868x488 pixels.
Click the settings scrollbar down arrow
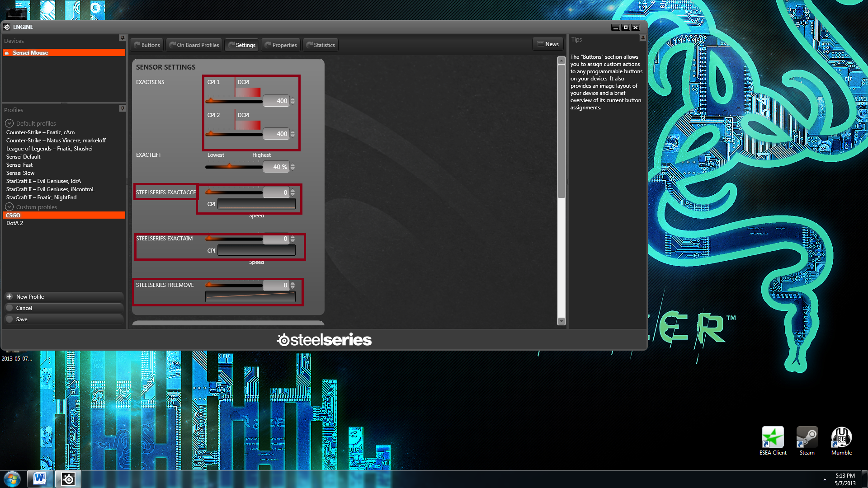561,321
